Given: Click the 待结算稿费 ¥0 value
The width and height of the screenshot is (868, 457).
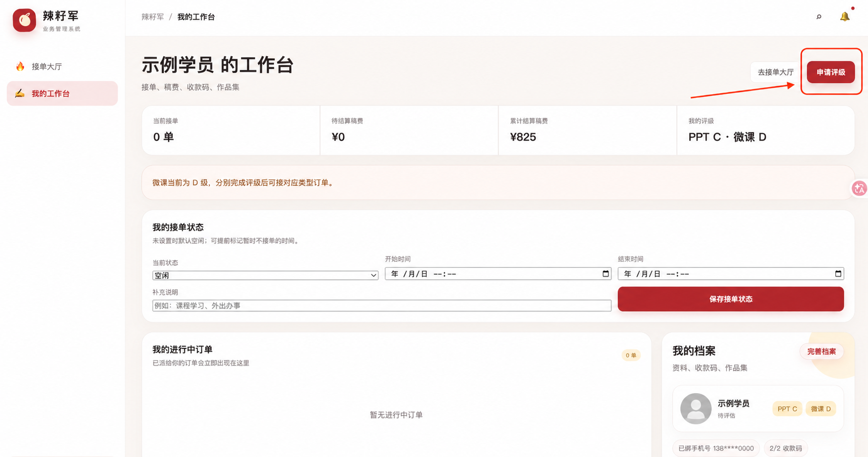Looking at the screenshot, I should click(338, 137).
